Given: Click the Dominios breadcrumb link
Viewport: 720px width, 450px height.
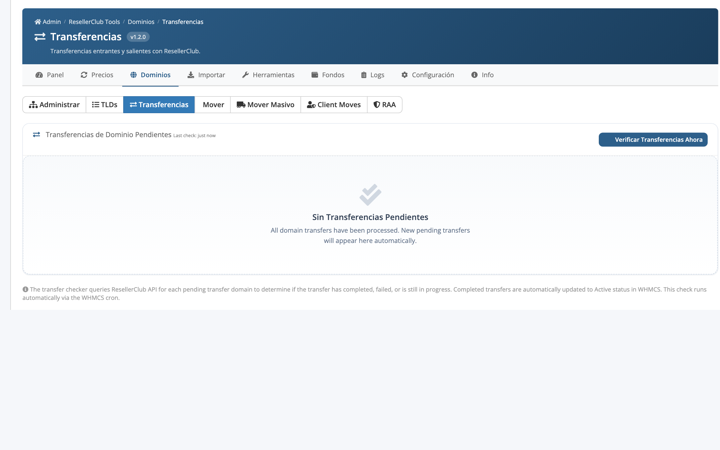Looking at the screenshot, I should tap(141, 22).
